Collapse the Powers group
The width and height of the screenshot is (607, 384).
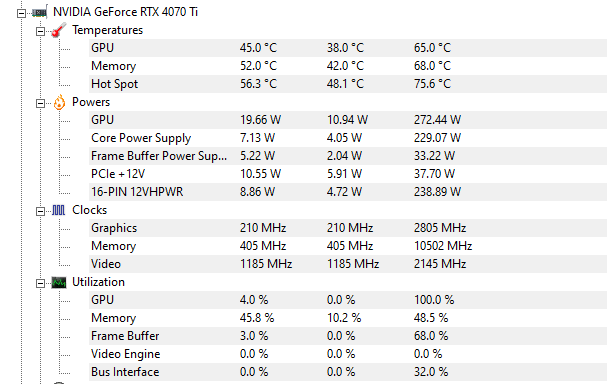point(40,103)
